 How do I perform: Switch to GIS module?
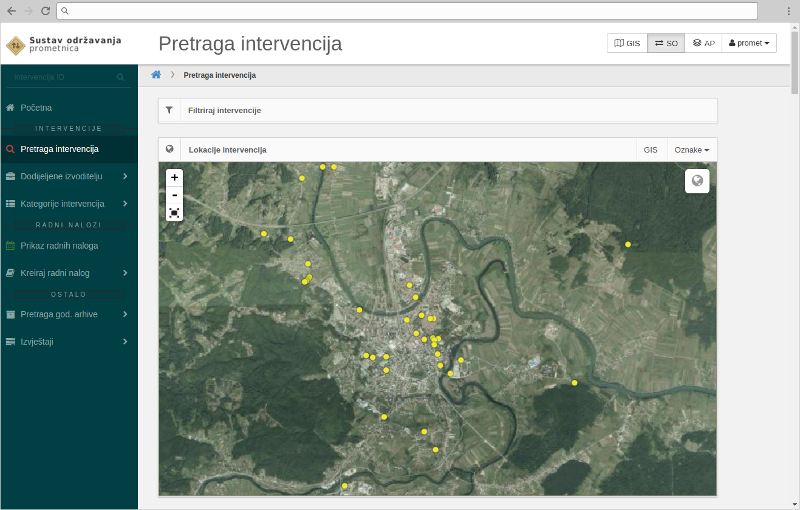pos(627,44)
